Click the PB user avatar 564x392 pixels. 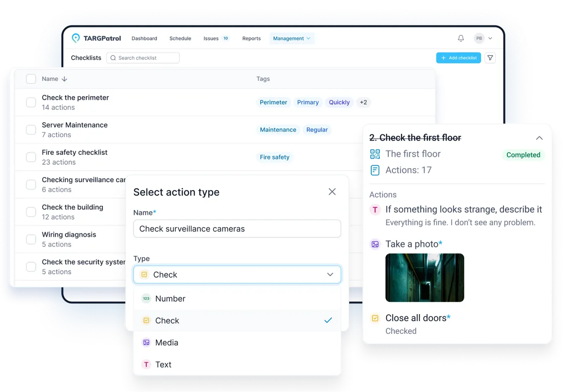(479, 38)
